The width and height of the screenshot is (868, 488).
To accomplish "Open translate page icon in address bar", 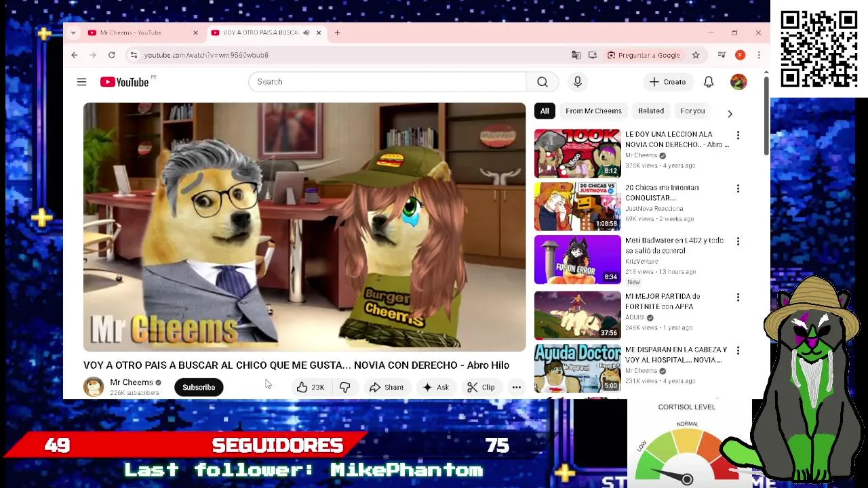I will [x=576, y=55].
